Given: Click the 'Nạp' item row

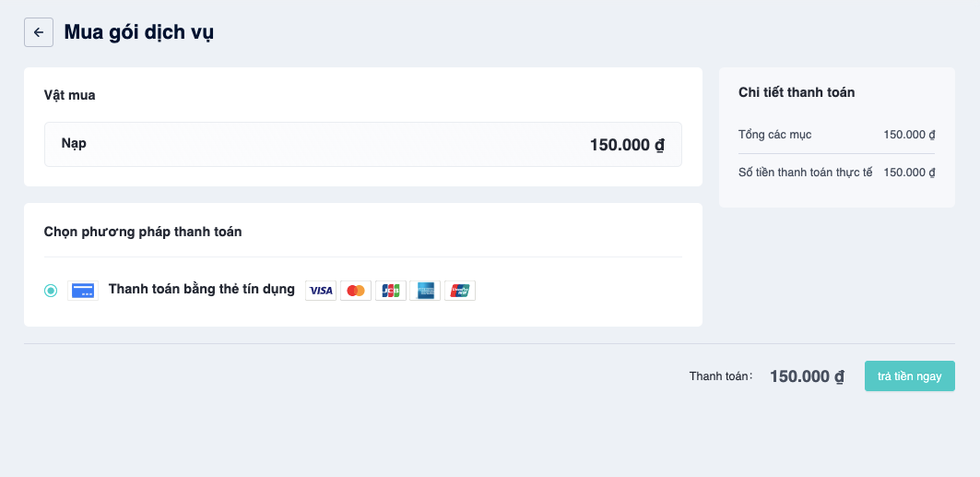Looking at the screenshot, I should click(x=363, y=144).
